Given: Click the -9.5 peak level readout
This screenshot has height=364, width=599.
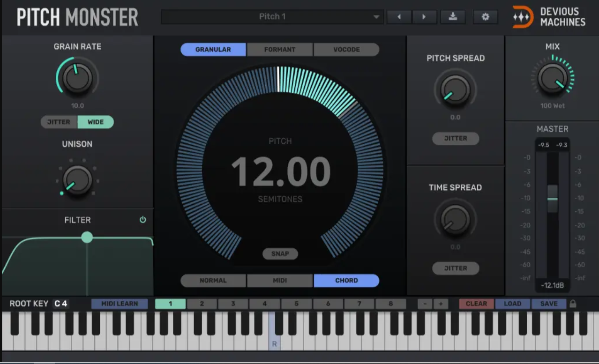Looking at the screenshot, I should click(x=544, y=145).
